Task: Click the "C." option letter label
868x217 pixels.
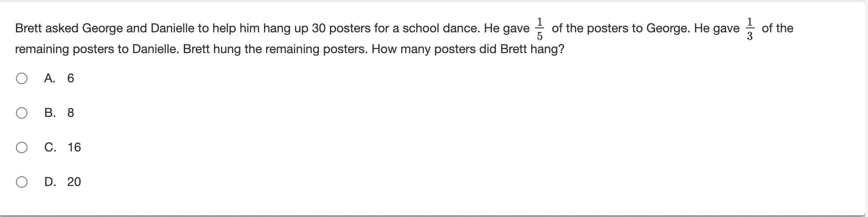Action: point(50,147)
